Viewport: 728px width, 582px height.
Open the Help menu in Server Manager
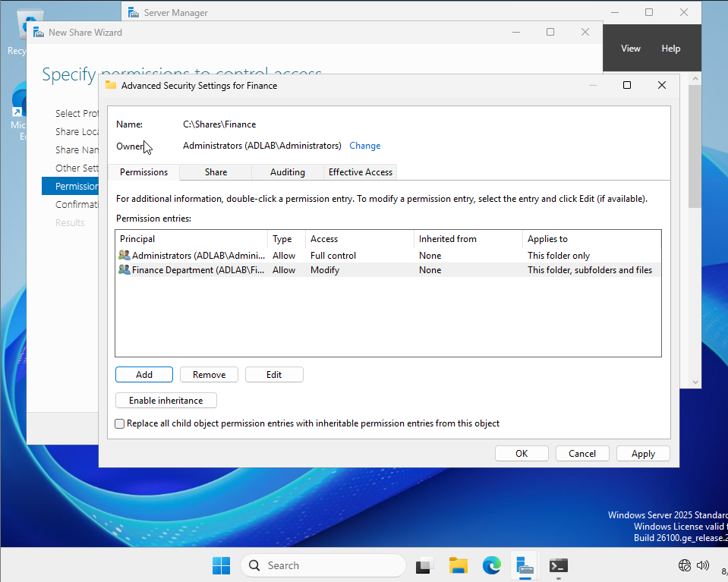pos(670,49)
